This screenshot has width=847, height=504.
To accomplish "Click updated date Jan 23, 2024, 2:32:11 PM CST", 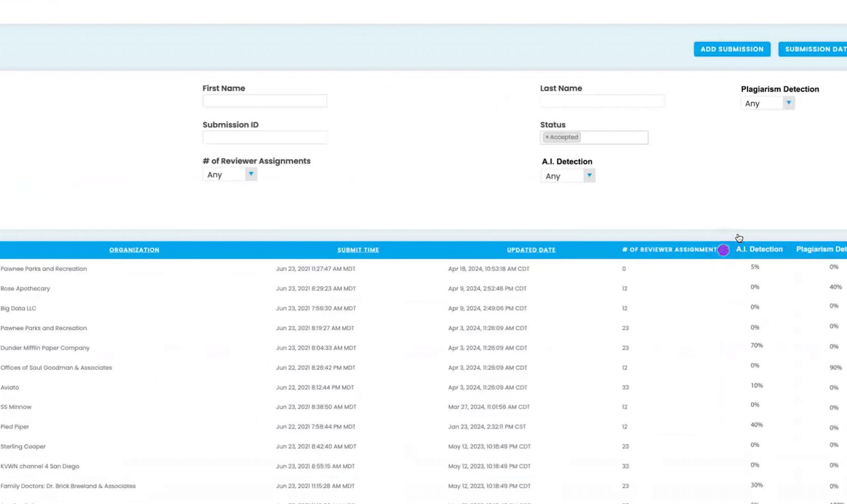I will (x=487, y=427).
